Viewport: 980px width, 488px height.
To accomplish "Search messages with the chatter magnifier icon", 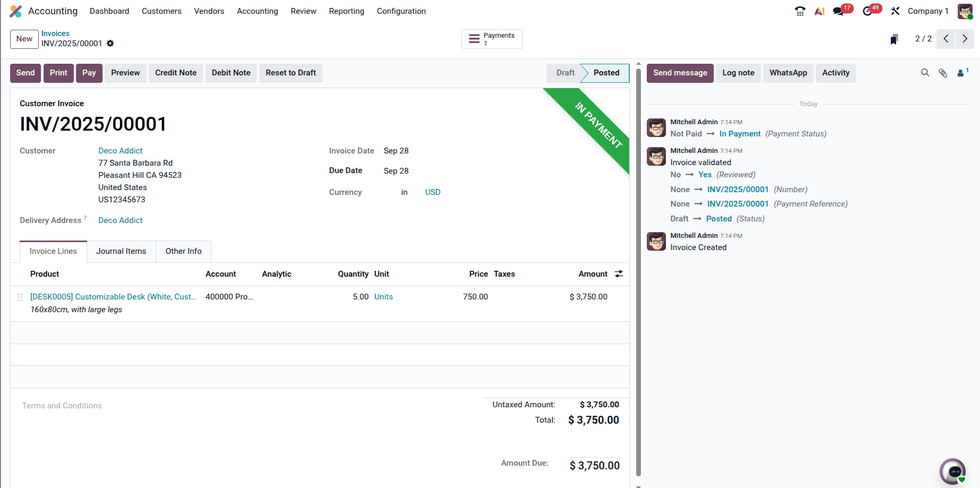I will point(925,73).
